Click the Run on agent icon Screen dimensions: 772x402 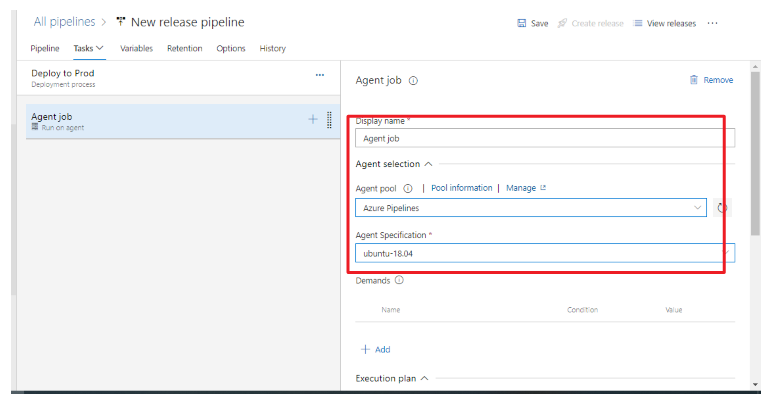point(34,127)
